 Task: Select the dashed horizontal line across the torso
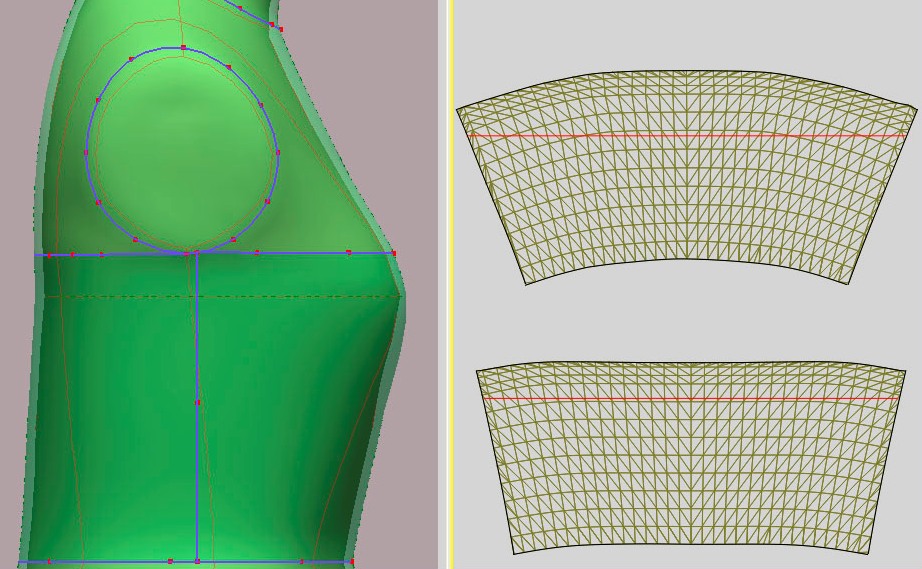click(222, 297)
